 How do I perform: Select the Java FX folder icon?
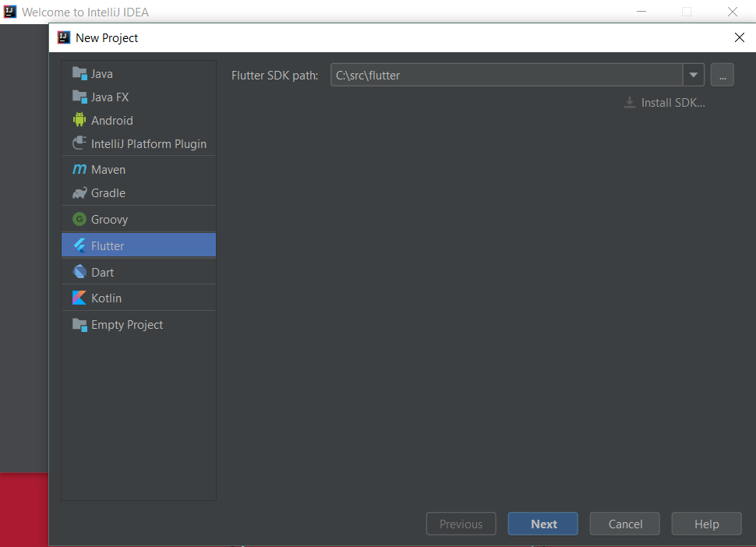(x=79, y=97)
